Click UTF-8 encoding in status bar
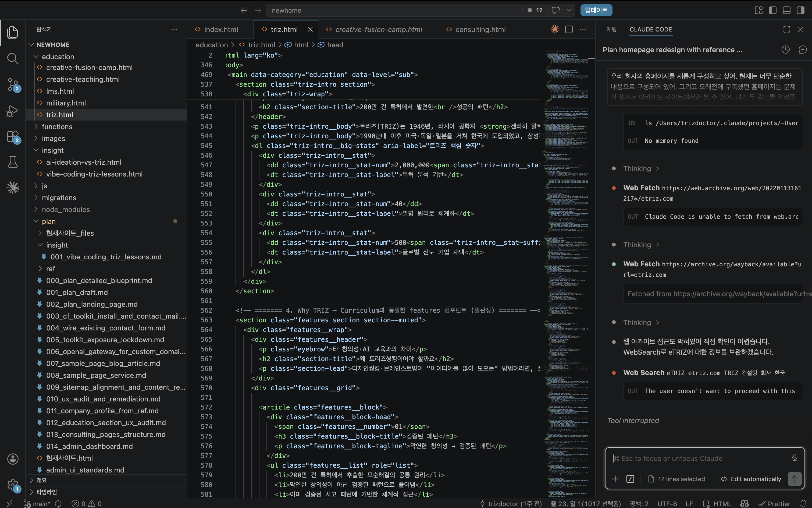This screenshot has width=812, height=508. click(667, 503)
